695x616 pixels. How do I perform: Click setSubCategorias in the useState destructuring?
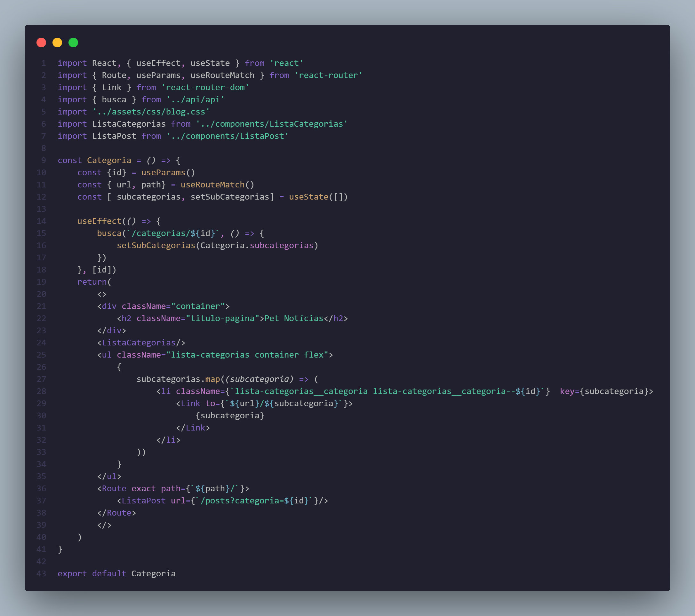230,197
